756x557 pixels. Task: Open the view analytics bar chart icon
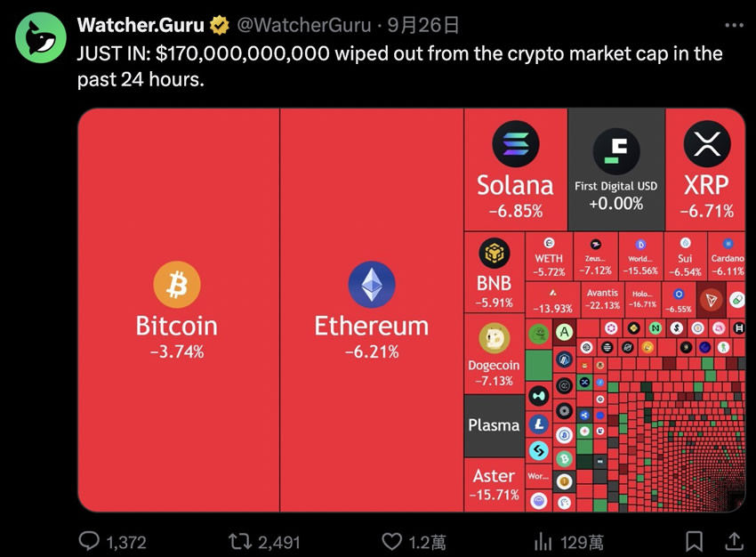(x=543, y=542)
